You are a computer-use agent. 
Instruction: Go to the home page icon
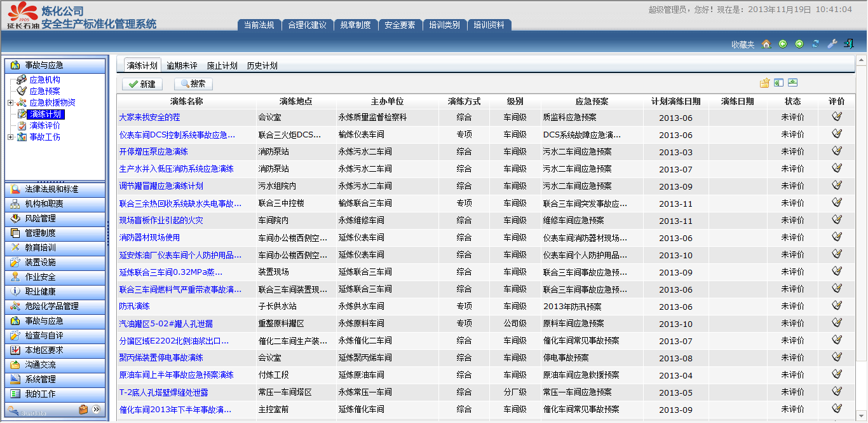pos(766,44)
